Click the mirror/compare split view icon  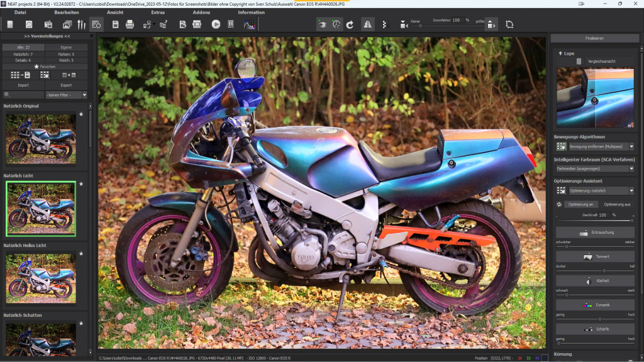[368, 25]
